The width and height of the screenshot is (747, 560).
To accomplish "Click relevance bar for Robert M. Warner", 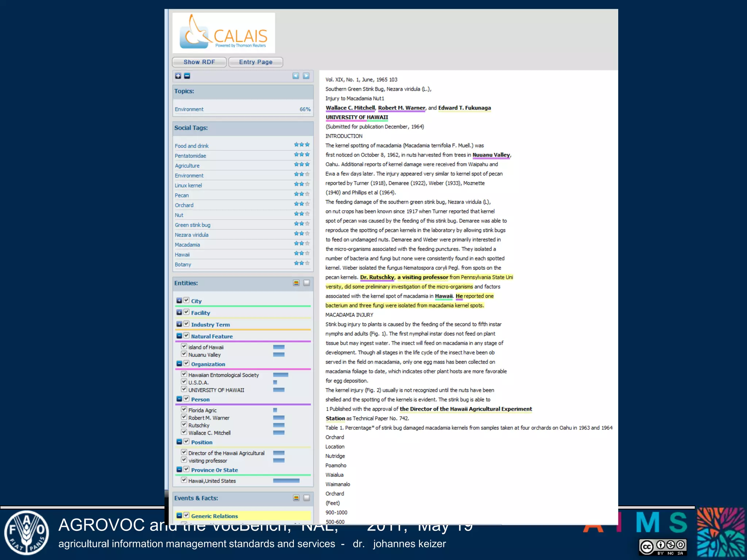I will click(279, 418).
